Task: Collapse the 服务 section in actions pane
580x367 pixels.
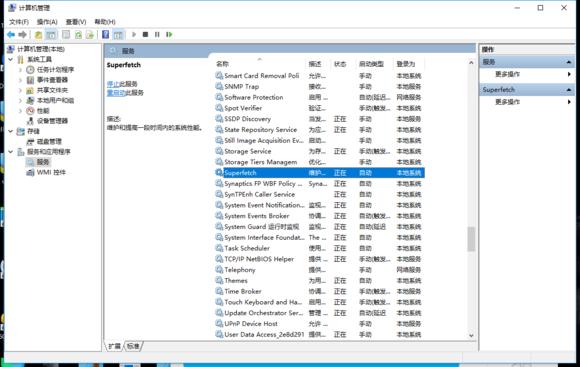Action: click(x=569, y=62)
